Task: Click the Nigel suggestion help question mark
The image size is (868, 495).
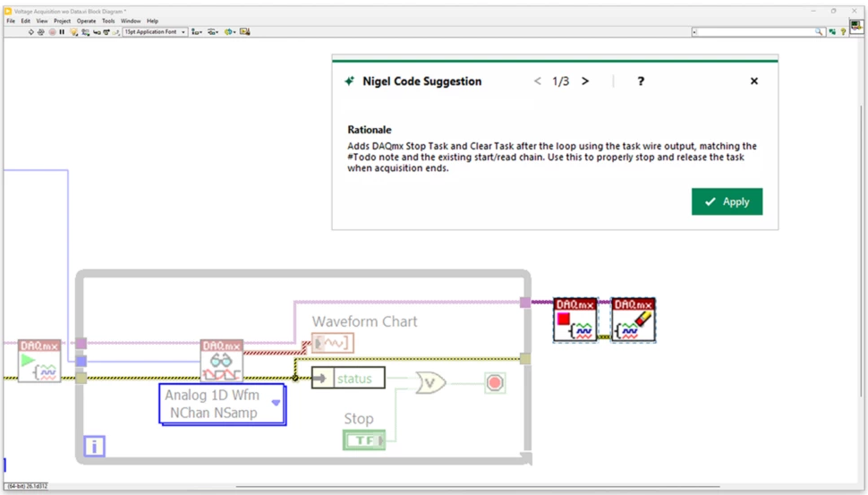Action: 641,81
